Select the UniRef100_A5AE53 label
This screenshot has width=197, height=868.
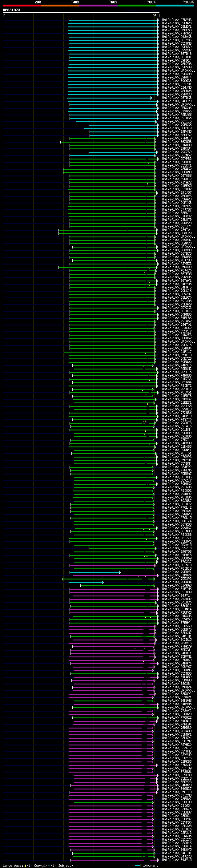coord(177,30)
